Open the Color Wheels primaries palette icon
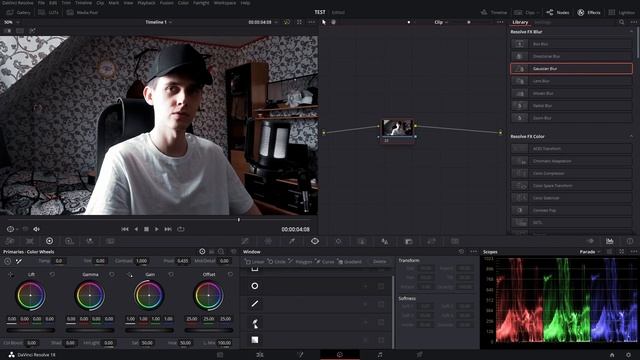This screenshot has width=640, height=360. point(49,241)
